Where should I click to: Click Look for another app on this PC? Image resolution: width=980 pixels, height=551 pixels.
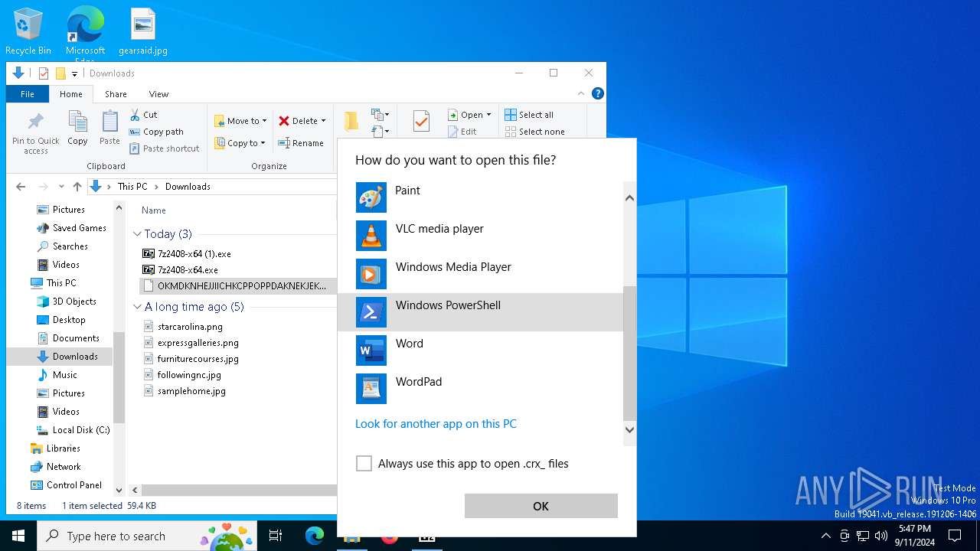[436, 424]
